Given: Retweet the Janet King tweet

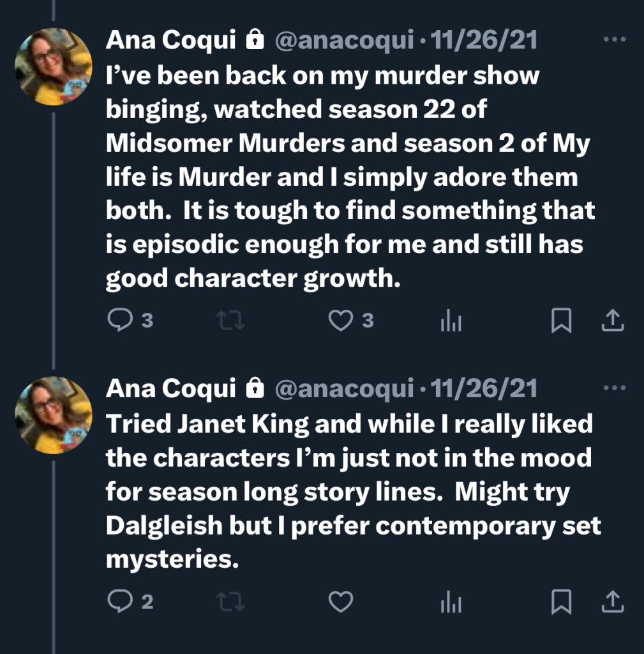Looking at the screenshot, I should point(231,602).
